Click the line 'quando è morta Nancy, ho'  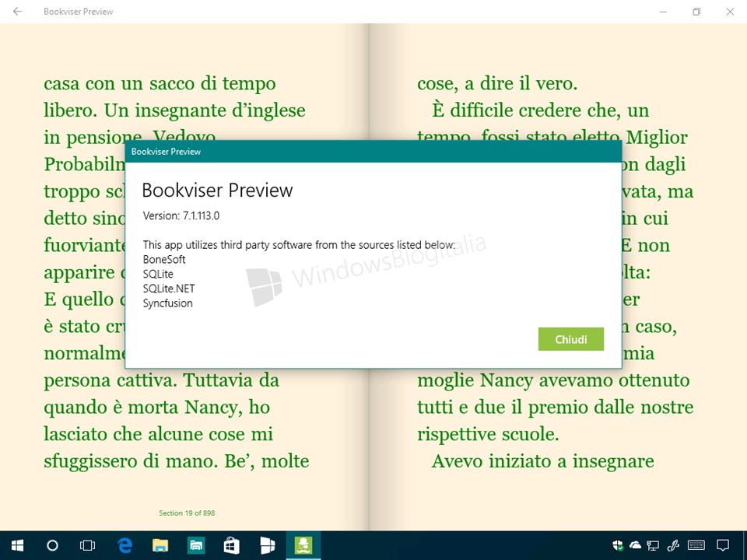157,408
